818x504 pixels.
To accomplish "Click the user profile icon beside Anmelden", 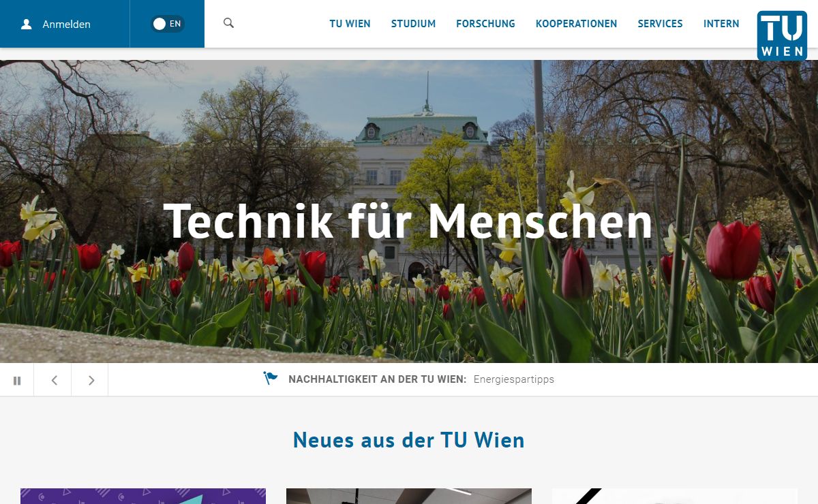I will tap(27, 24).
